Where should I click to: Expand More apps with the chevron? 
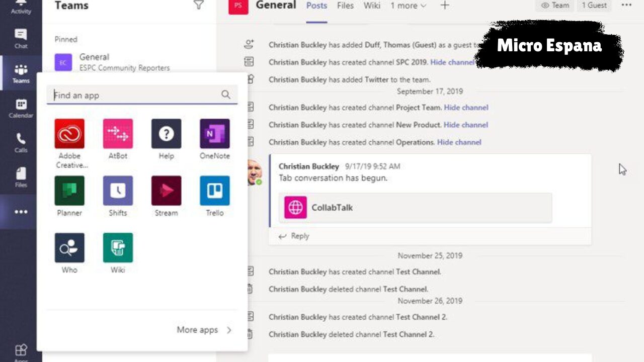tap(229, 330)
